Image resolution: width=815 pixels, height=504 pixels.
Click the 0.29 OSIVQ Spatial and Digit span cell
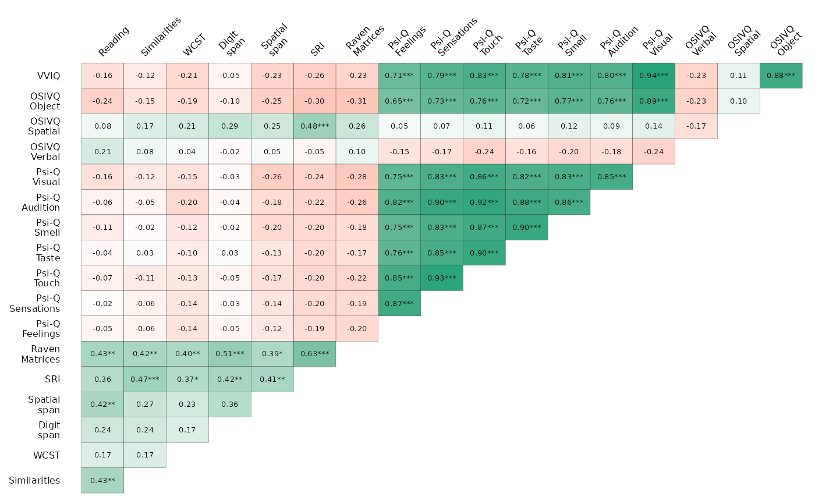point(229,126)
